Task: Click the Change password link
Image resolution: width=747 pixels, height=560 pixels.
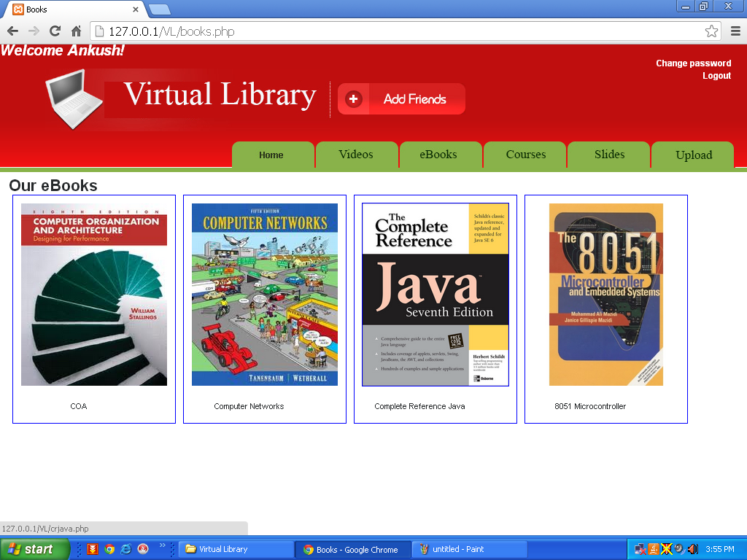Action: tap(693, 63)
